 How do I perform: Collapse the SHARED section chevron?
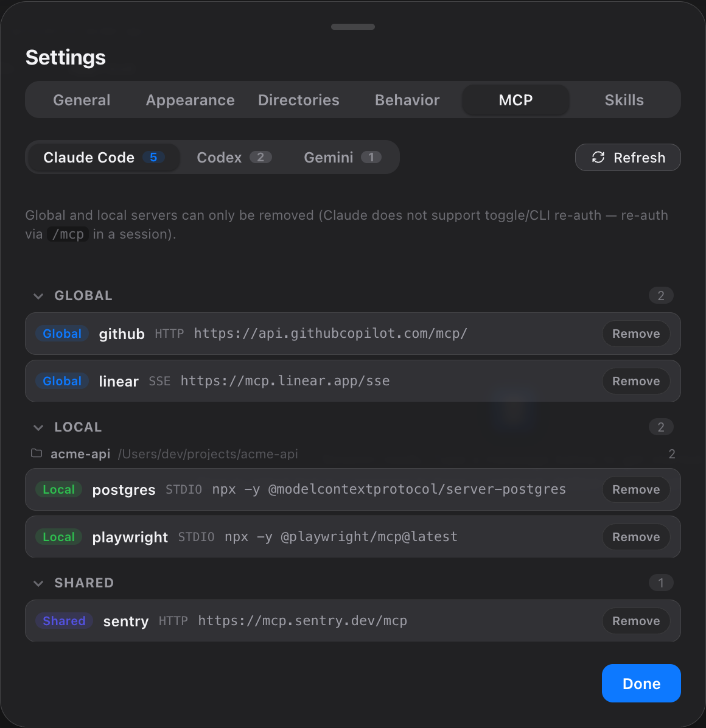coord(38,583)
